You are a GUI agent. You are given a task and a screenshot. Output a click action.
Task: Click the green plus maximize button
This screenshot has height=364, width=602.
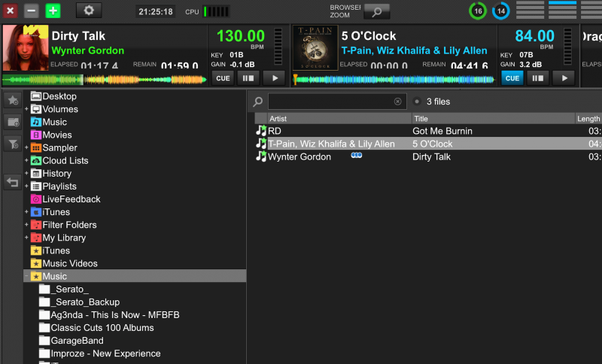tap(53, 11)
